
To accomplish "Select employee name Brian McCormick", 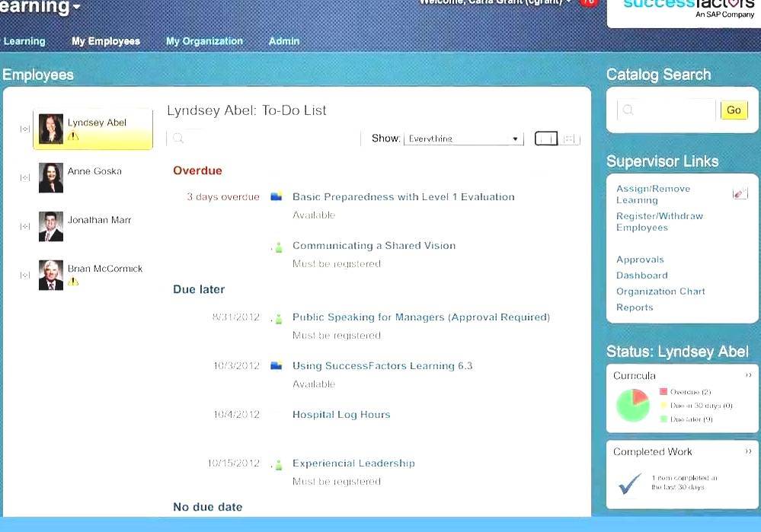I will [x=105, y=269].
